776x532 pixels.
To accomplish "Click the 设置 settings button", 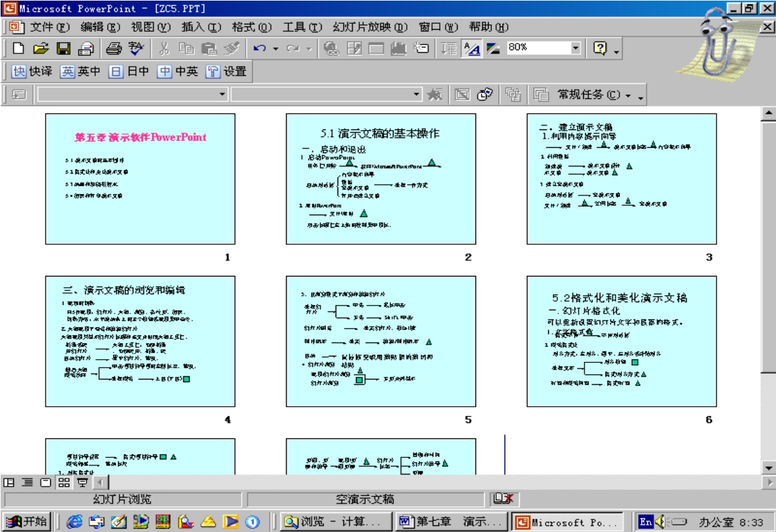I will 227,71.
